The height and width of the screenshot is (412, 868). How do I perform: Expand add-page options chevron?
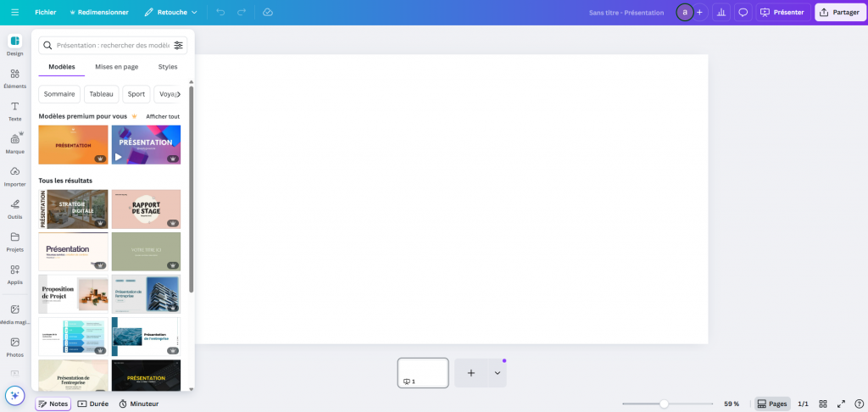[x=498, y=373]
